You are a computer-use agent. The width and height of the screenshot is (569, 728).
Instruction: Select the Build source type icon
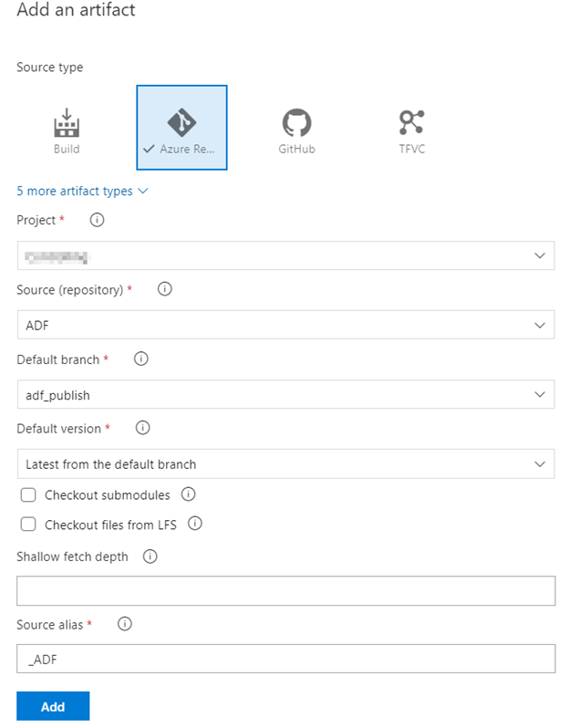pos(66,129)
